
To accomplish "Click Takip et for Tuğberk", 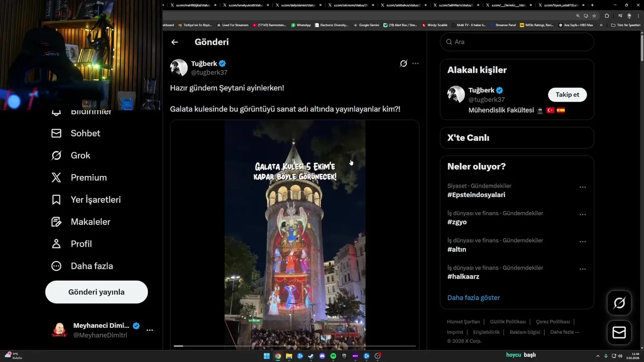I will [x=568, y=95].
